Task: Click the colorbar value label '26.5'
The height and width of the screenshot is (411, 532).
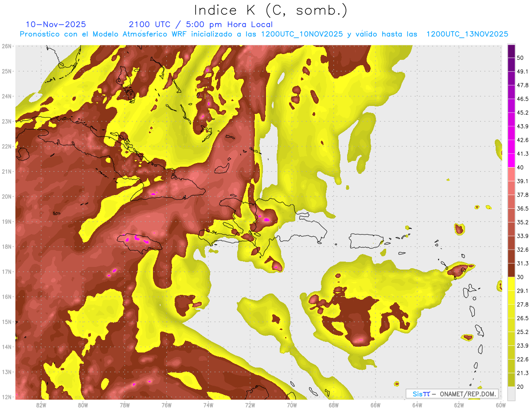Action: point(522,318)
